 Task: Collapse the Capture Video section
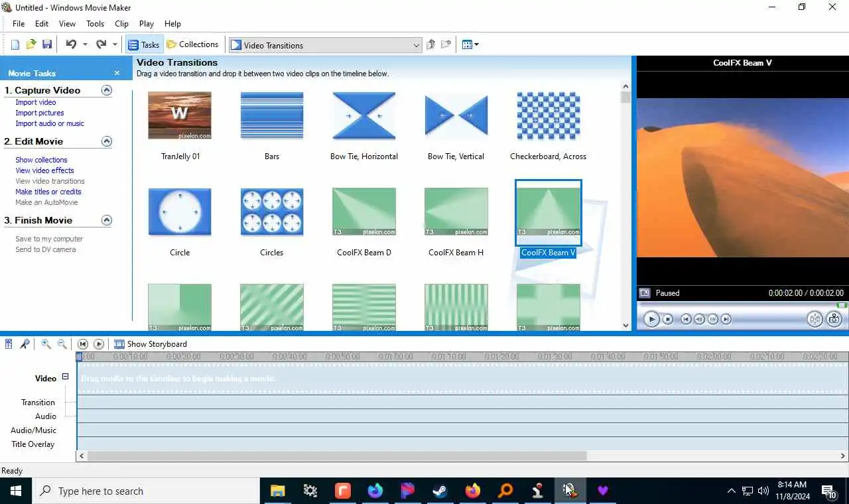click(106, 90)
